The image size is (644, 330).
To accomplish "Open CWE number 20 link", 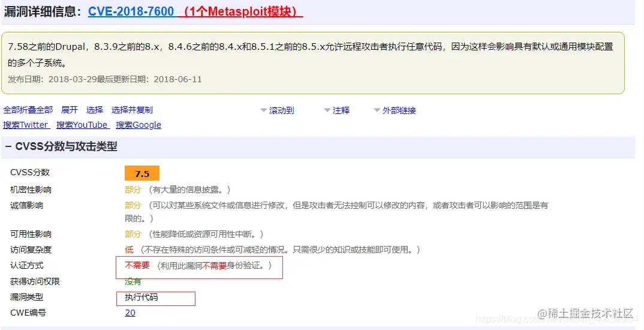I will coord(130,313).
